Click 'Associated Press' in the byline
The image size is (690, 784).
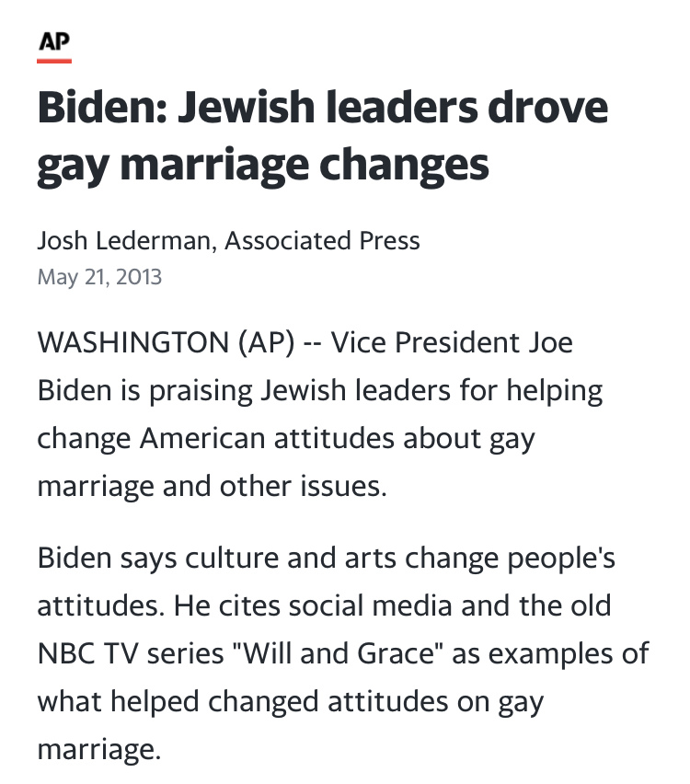(322, 240)
